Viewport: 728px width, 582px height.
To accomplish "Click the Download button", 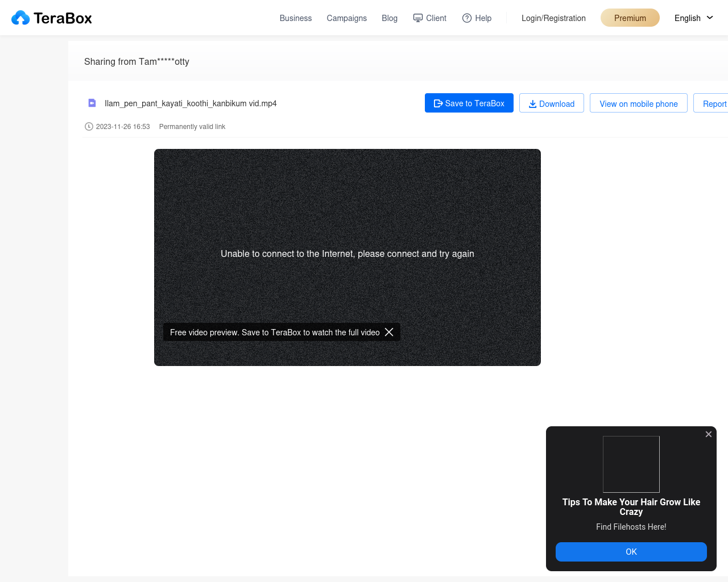I will pos(552,103).
